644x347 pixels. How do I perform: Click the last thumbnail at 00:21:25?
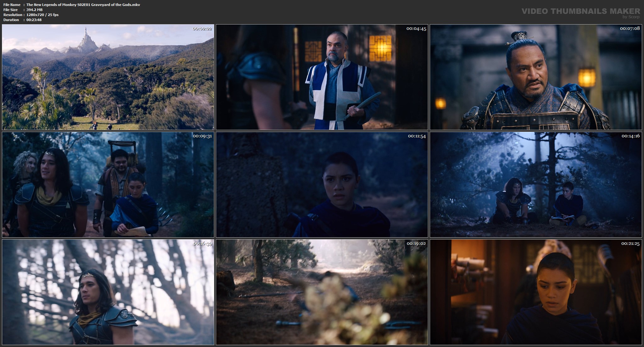[536, 292]
